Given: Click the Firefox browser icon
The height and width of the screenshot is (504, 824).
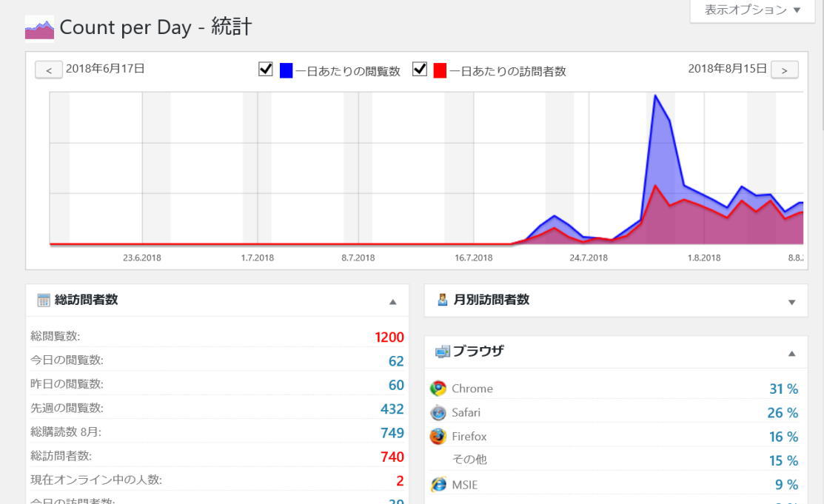Looking at the screenshot, I should [x=438, y=436].
